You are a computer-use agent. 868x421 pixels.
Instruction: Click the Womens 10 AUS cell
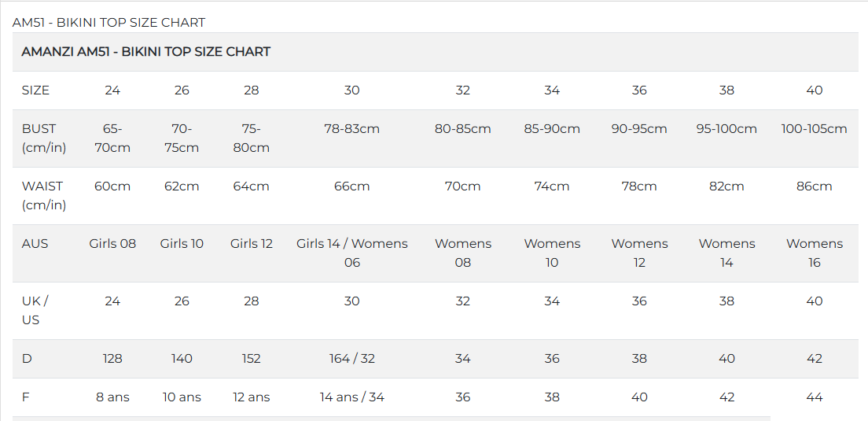(x=552, y=253)
